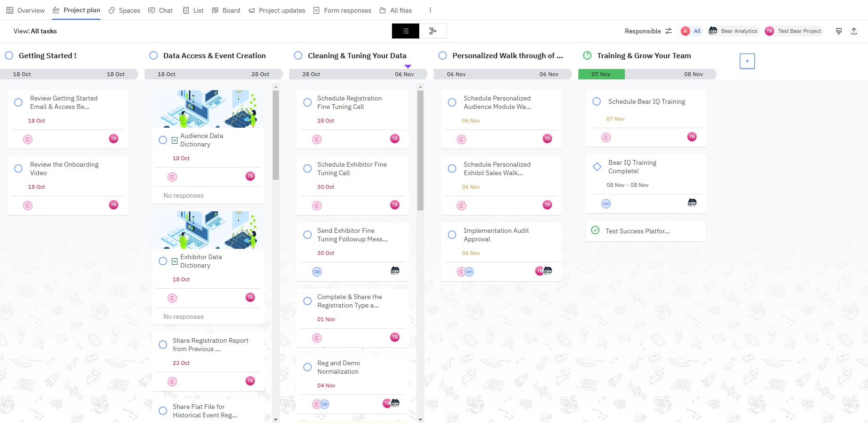Click the plus button to add a new section
The image size is (868, 423).
point(747,61)
